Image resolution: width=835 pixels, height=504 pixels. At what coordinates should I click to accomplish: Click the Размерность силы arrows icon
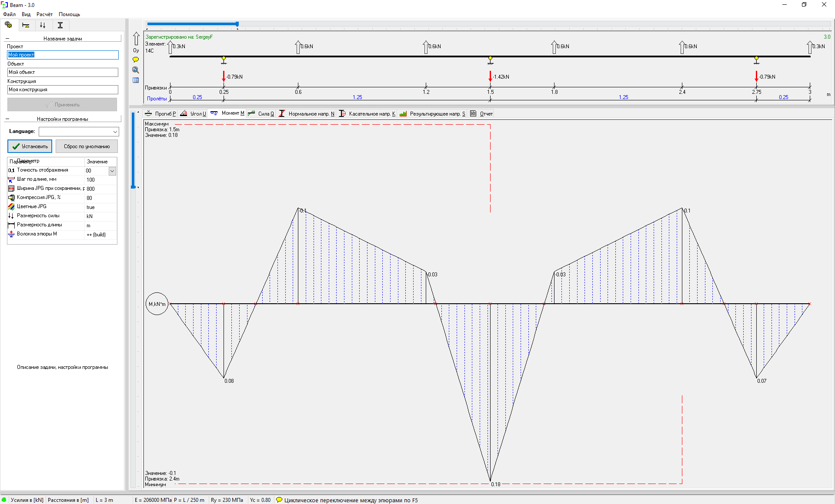[11, 216]
